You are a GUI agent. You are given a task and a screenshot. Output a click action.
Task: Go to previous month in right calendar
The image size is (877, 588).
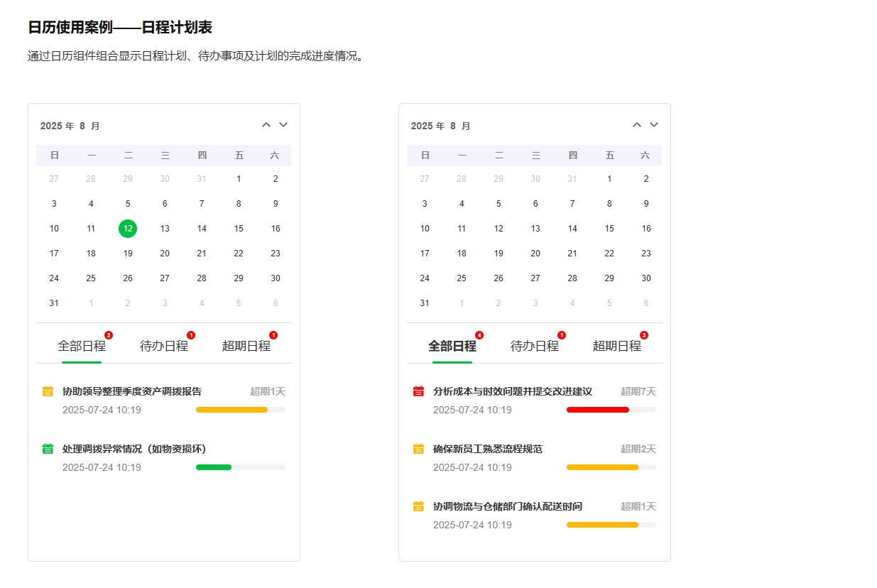tap(637, 125)
